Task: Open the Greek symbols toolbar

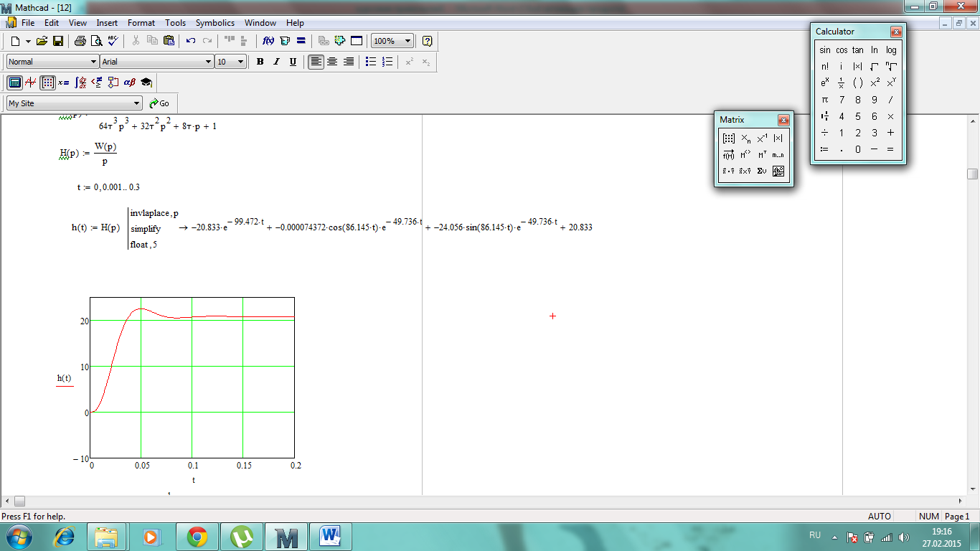Action: click(x=130, y=83)
